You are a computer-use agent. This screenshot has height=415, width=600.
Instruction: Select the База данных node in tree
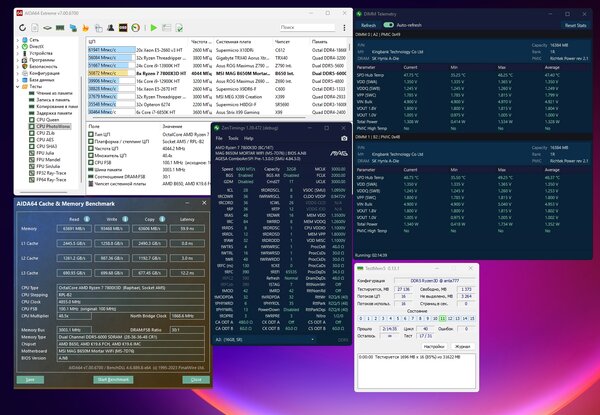[42, 80]
